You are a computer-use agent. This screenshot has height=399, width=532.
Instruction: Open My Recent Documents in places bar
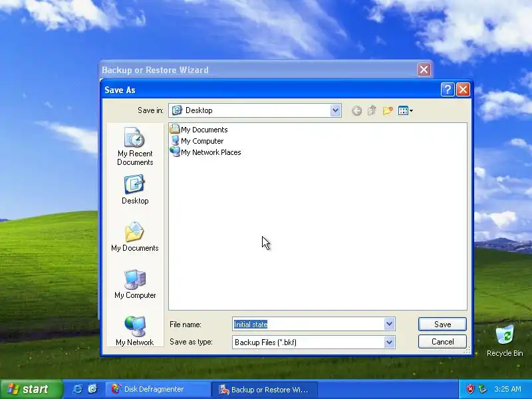click(x=135, y=146)
